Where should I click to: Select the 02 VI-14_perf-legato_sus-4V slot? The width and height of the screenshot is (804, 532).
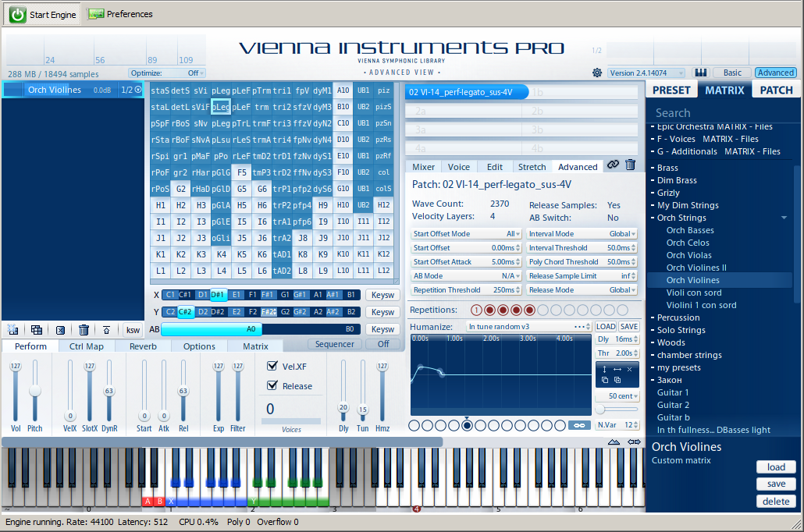coord(467,92)
